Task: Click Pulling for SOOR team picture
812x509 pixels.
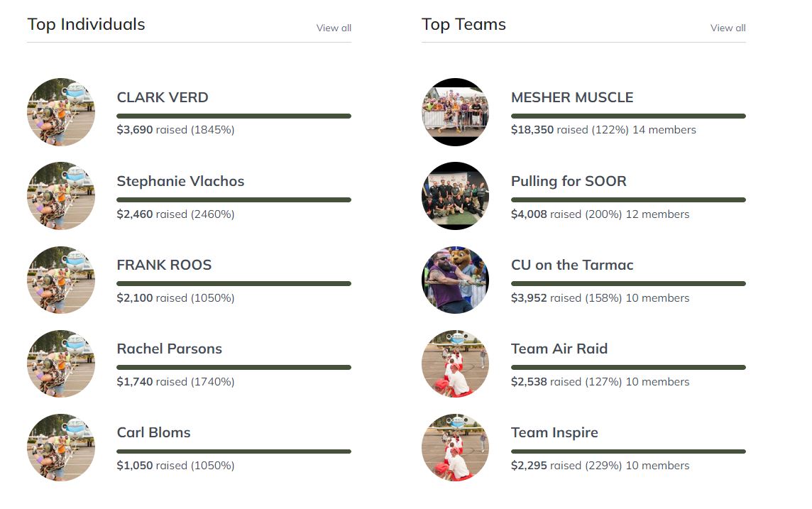Action: [x=455, y=196]
